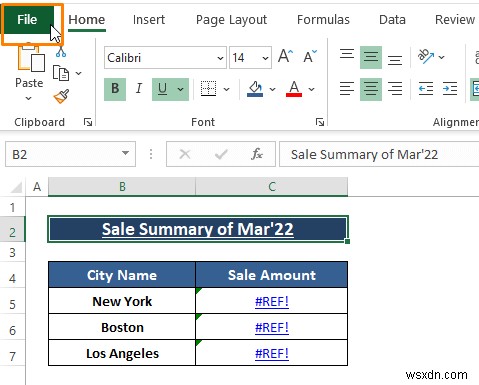
Task: Open the File tab
Action: (x=27, y=19)
